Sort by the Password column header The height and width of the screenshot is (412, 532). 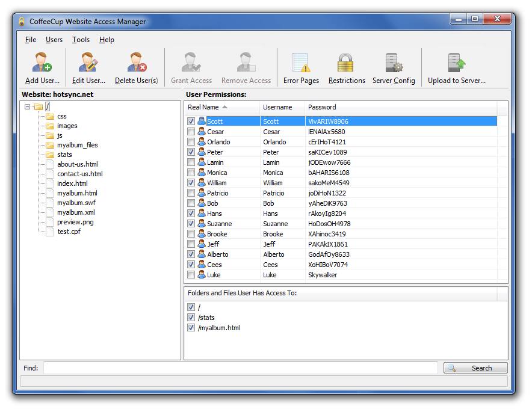point(401,107)
